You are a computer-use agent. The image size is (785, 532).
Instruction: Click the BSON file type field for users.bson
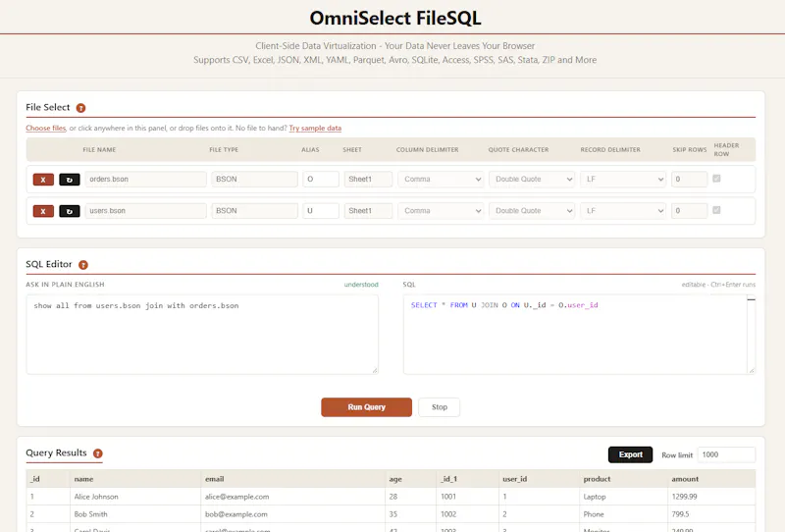(254, 211)
